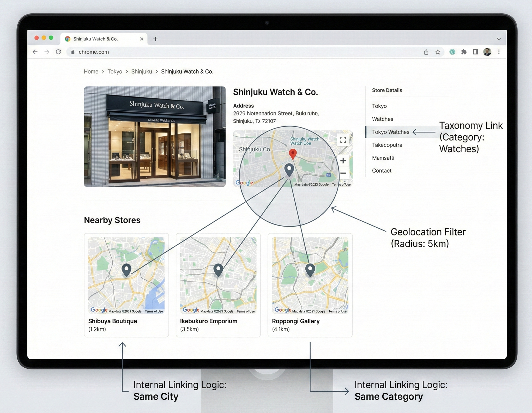Open a new tab with the plus button
This screenshot has height=413, width=532.
[x=155, y=39]
